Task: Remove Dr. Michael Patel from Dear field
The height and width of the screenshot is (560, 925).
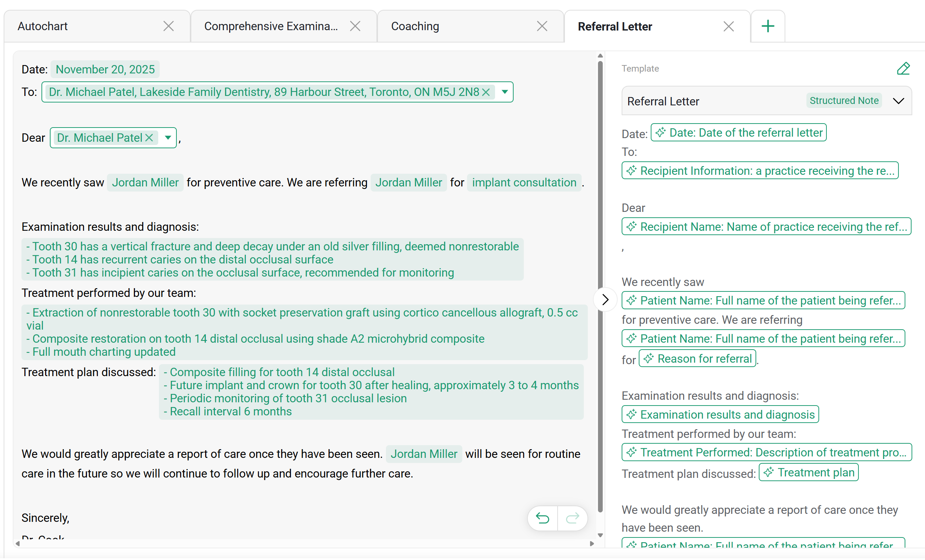Action: [x=149, y=138]
